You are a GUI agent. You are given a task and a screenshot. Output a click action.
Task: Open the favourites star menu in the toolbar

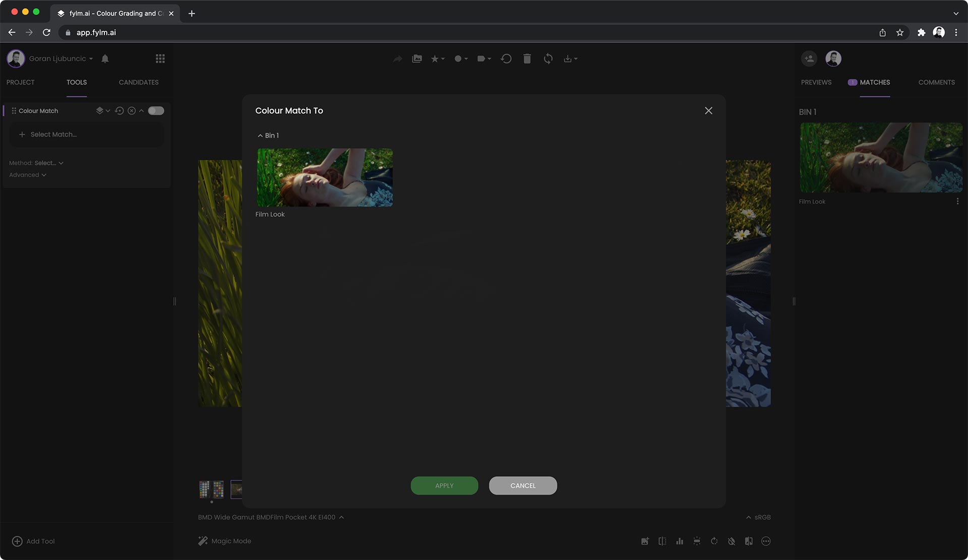[x=436, y=58]
